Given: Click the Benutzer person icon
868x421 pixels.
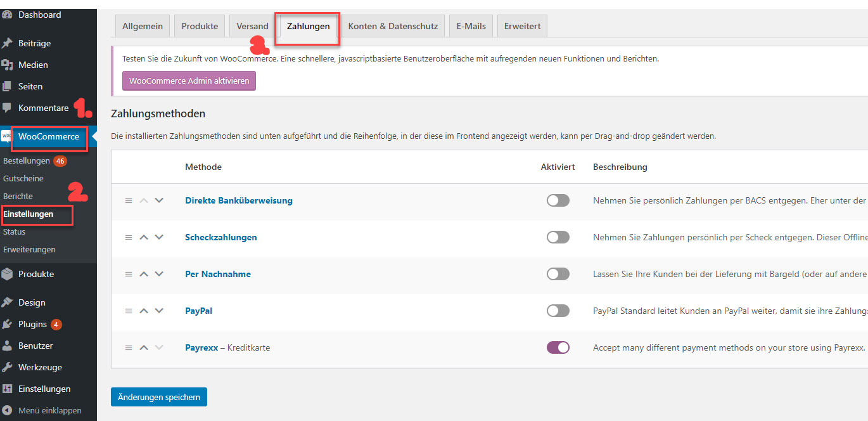Looking at the screenshot, I should (x=7, y=346).
